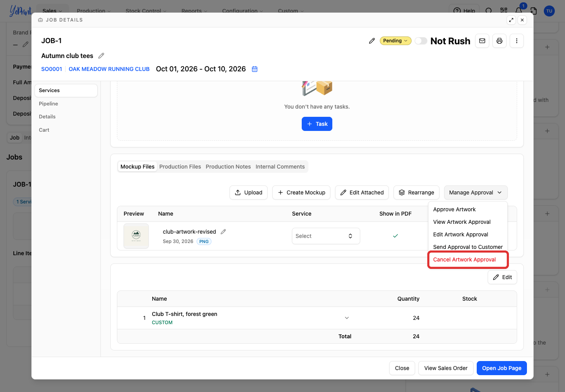Screen dimensions: 565x392
Task: Open the Service select combo box
Action: pos(326,236)
